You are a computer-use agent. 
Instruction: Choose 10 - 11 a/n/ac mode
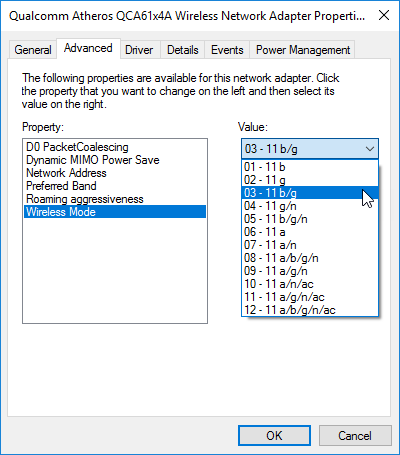click(310, 284)
